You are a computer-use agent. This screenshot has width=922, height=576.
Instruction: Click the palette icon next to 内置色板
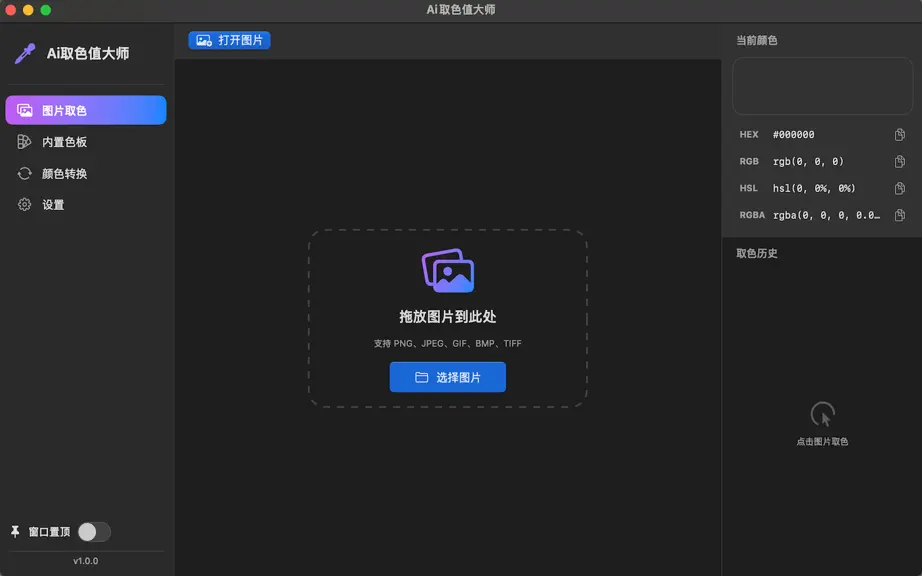pos(24,142)
